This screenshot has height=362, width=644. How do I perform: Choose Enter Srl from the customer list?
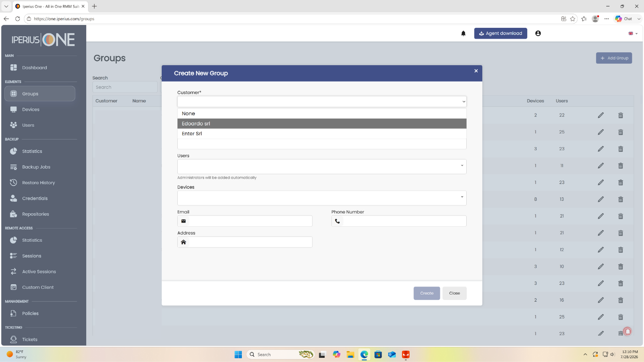322,133
